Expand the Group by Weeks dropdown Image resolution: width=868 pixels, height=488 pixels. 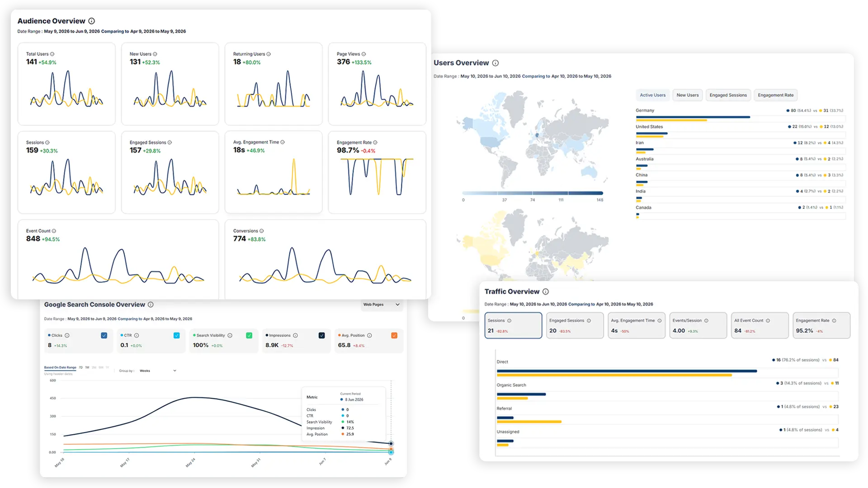click(157, 371)
